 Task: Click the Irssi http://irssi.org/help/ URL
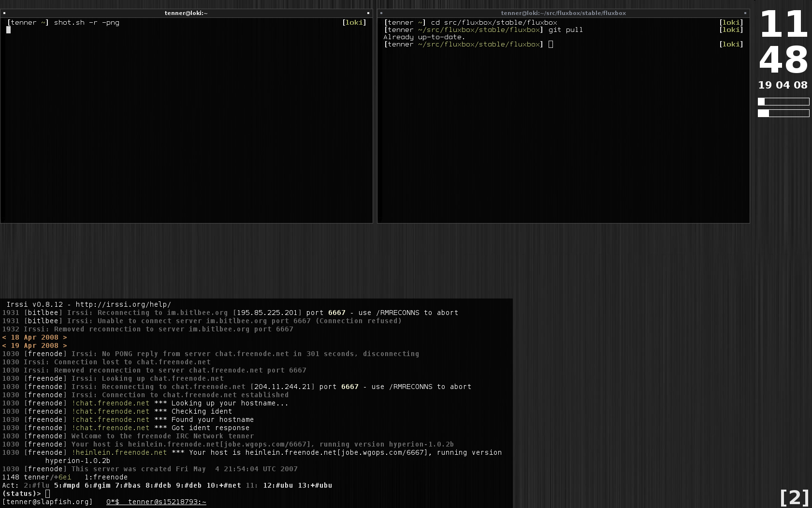point(123,305)
